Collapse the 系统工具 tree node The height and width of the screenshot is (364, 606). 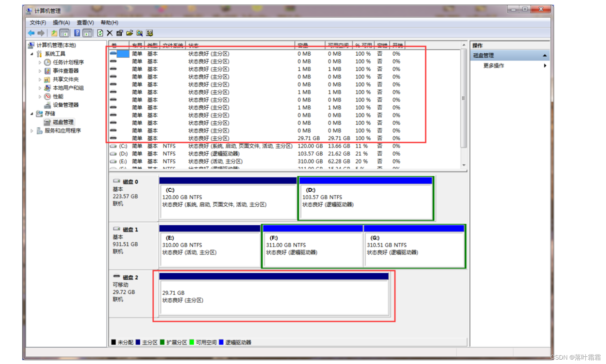pos(32,54)
